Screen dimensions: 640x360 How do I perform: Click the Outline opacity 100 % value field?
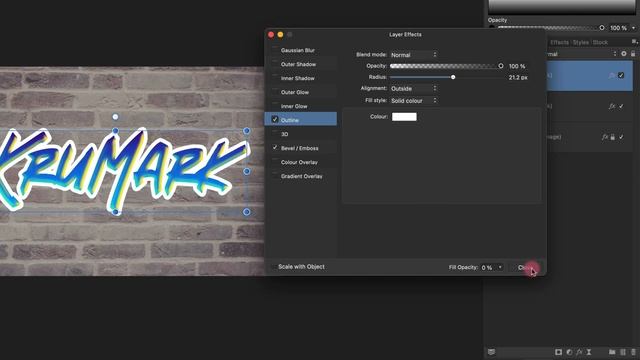pyautogui.click(x=517, y=66)
